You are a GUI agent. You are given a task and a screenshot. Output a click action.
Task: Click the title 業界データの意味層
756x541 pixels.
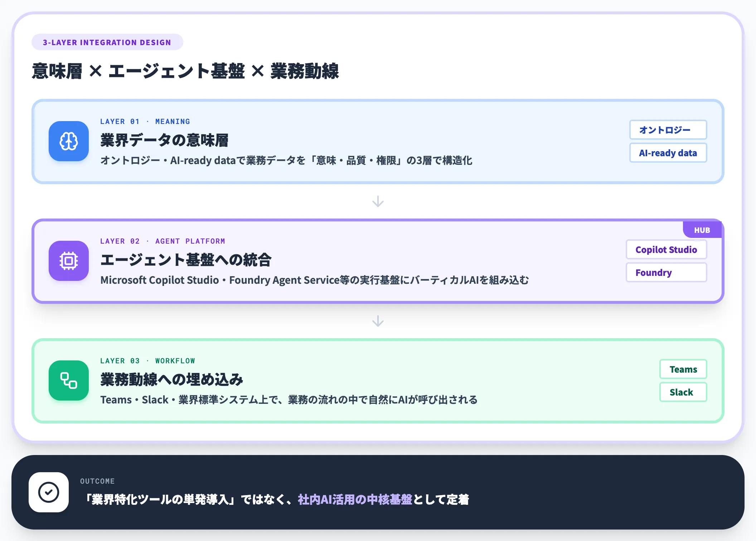coord(164,140)
